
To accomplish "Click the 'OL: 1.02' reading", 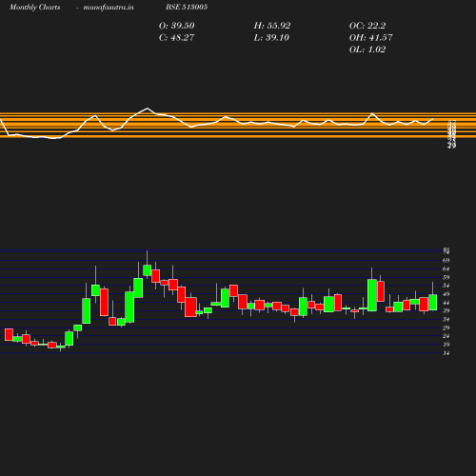I will (x=367, y=50).
